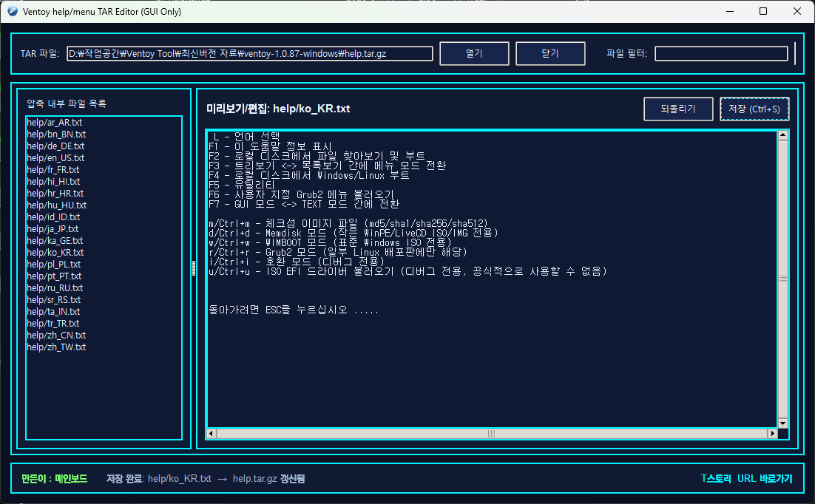Minimize the Ventoy TAR Editor window

click(730, 11)
